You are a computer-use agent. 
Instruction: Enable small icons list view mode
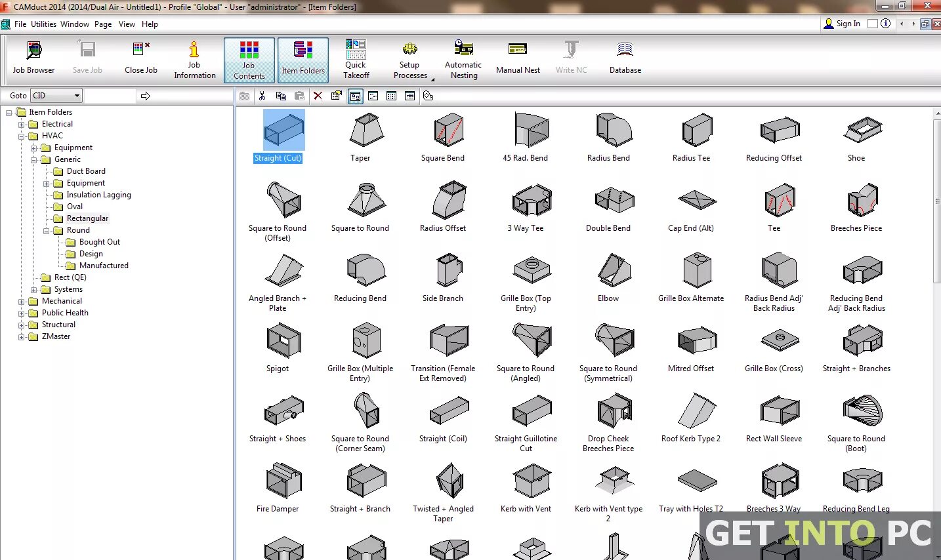[372, 96]
